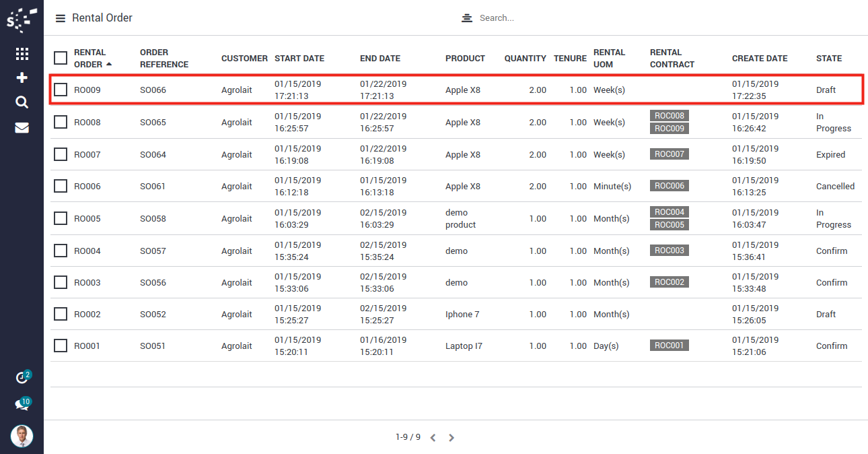Click the plus create-new icon in sidebar
Screen dimensions: 868x454
point(22,78)
